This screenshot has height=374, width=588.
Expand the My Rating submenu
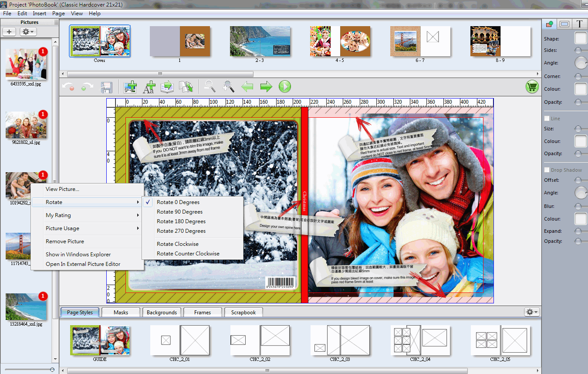88,215
